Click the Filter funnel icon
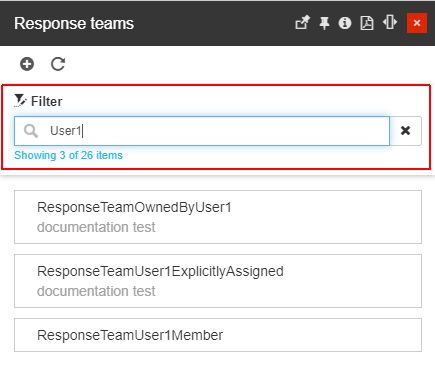This screenshot has height=382, width=435. pyautogui.click(x=20, y=100)
